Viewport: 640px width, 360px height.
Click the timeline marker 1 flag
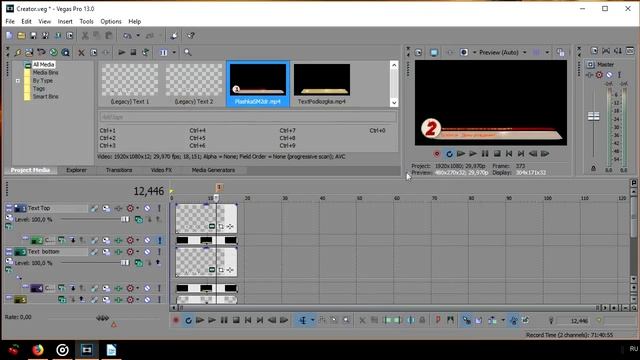pyautogui.click(x=219, y=187)
